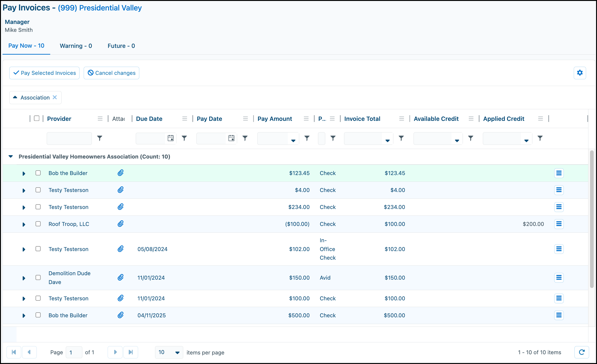The image size is (597, 364).
Task: Open the Due Date calendar picker
Action: click(171, 138)
